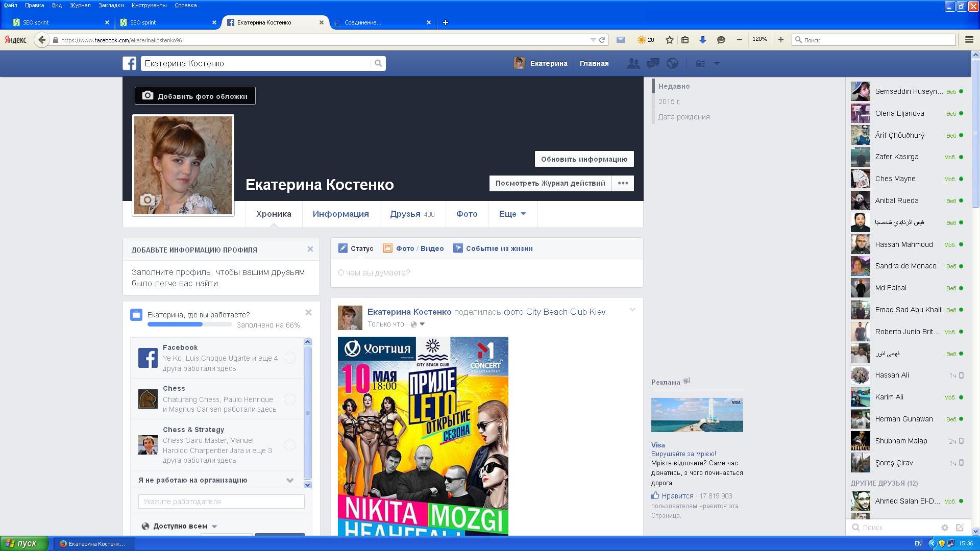Open notifications globe icon in header
The image size is (980, 551).
tap(673, 63)
